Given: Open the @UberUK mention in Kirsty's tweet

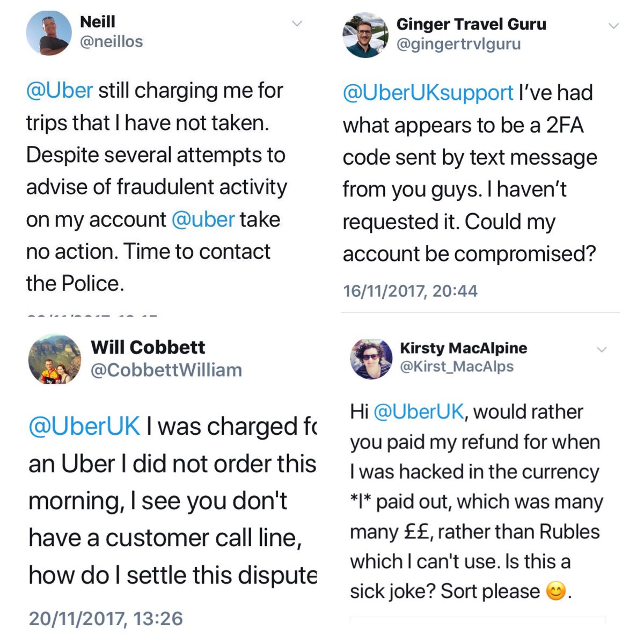Looking at the screenshot, I should [418, 412].
